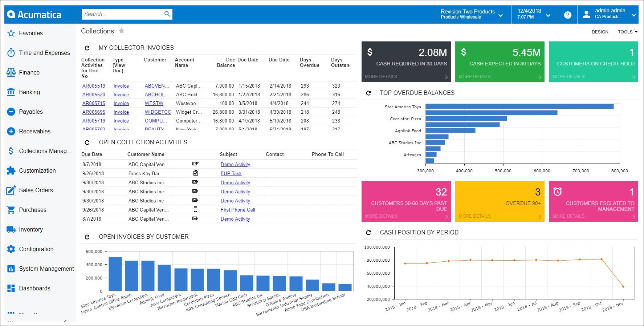Click 2018 - Nov cash position point

pyautogui.click(x=623, y=286)
